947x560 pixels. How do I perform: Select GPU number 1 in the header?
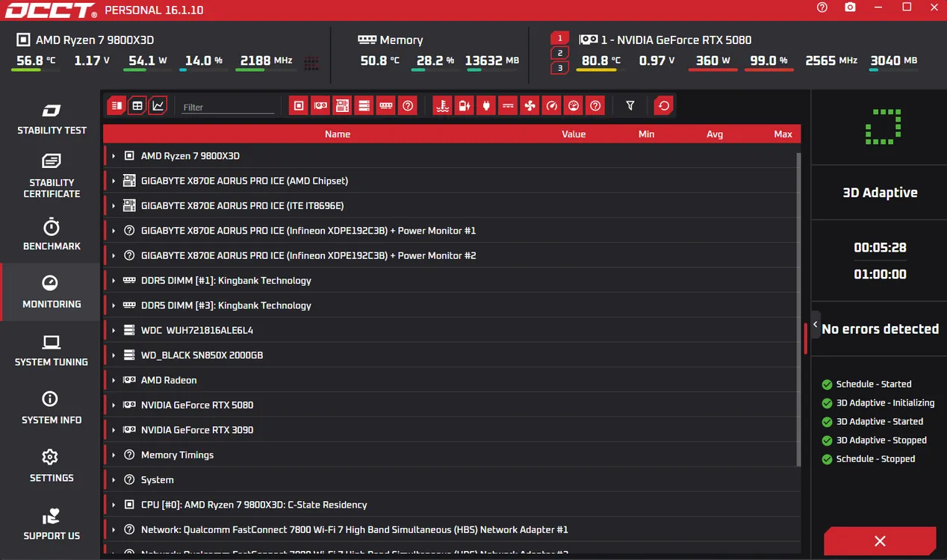560,38
